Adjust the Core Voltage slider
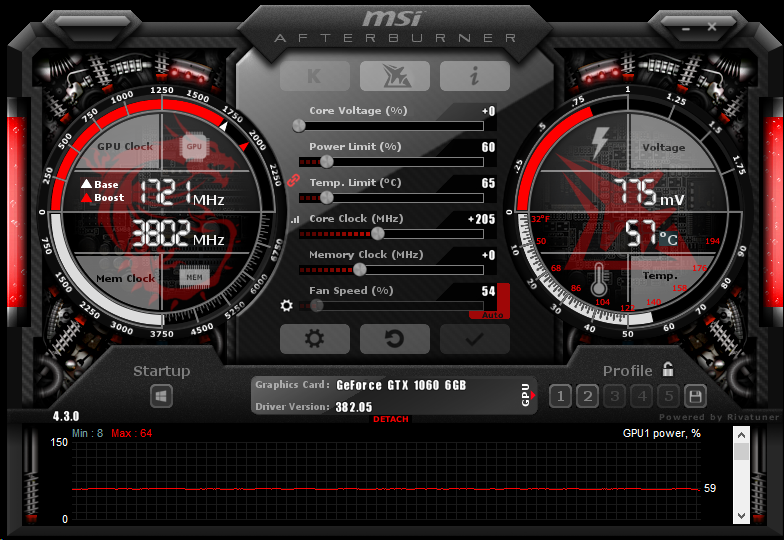Screen dimensions: 784x540 (299, 126)
